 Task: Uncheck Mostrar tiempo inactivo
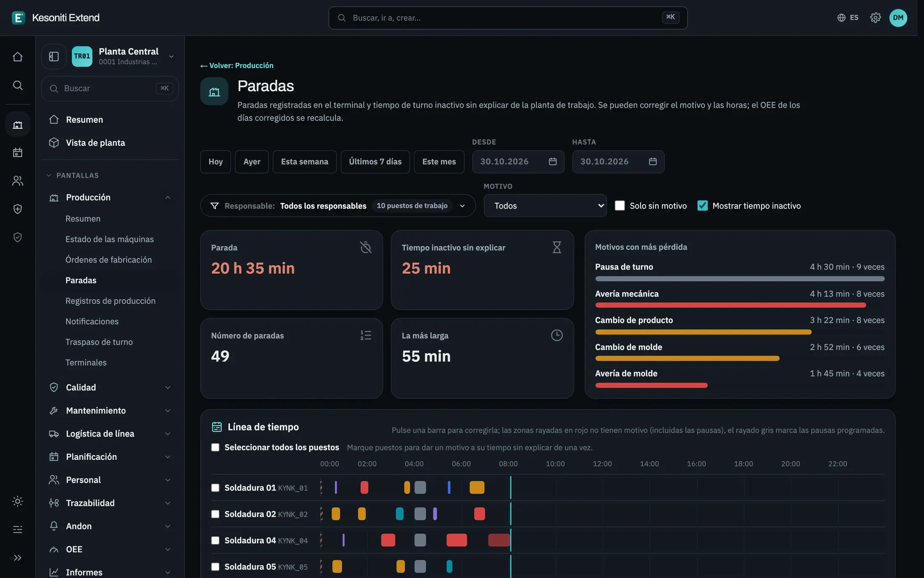point(702,206)
